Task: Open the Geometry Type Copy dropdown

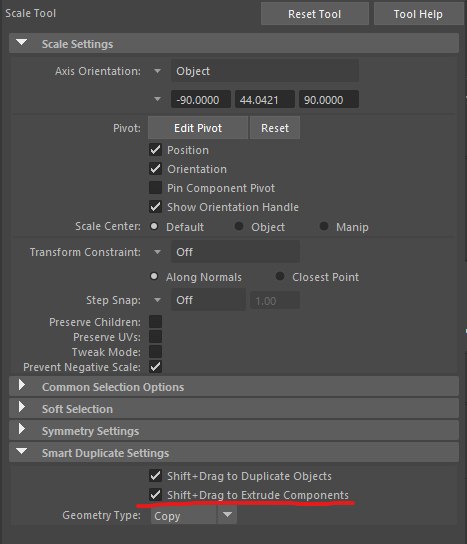Action: [194, 515]
